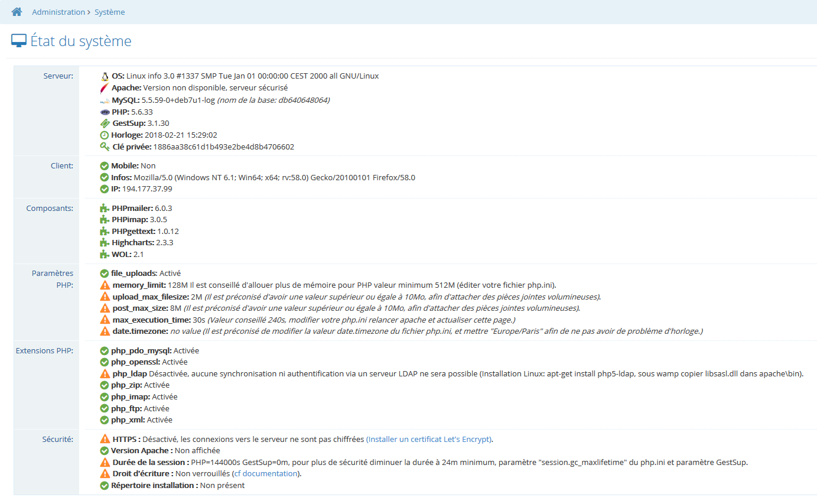This screenshot has width=817, height=504.
Task: Click the puzzle icon next to Highcharts
Action: click(x=105, y=243)
